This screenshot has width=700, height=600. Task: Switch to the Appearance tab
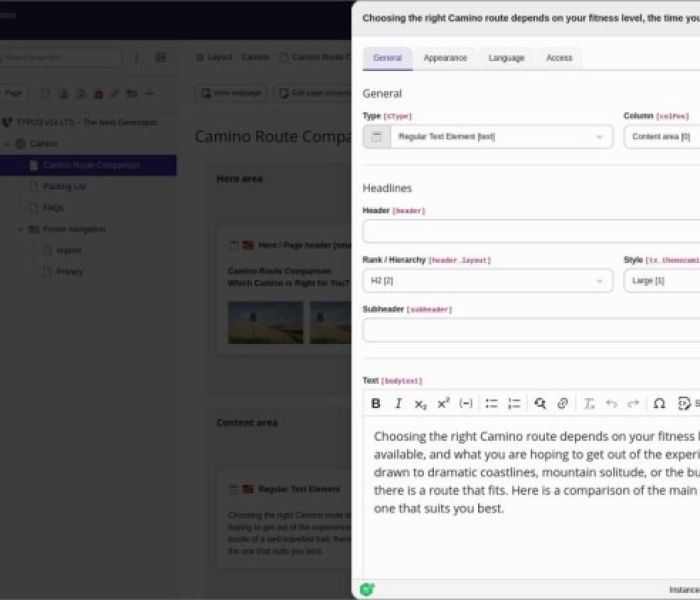click(445, 58)
